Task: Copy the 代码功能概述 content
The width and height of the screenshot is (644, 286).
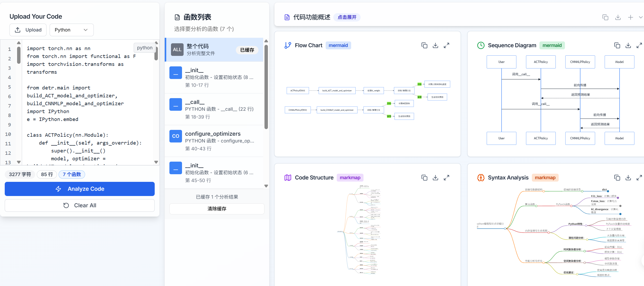Action: (x=605, y=17)
